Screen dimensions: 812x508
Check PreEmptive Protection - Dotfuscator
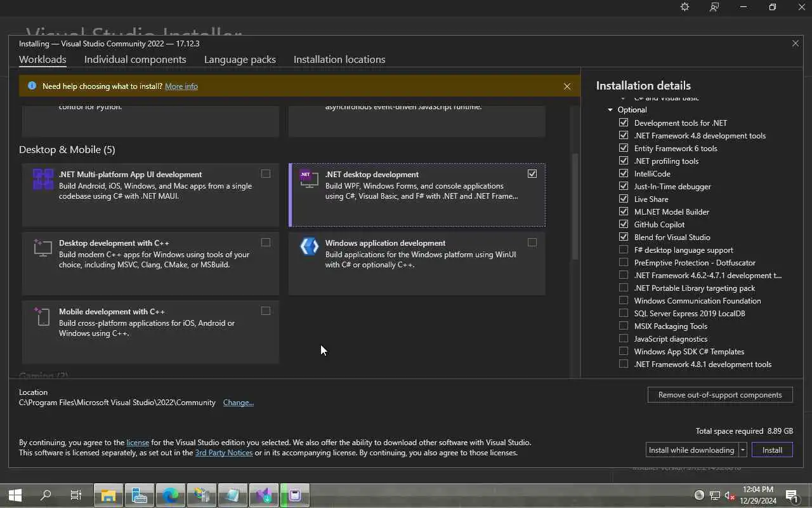click(x=624, y=262)
